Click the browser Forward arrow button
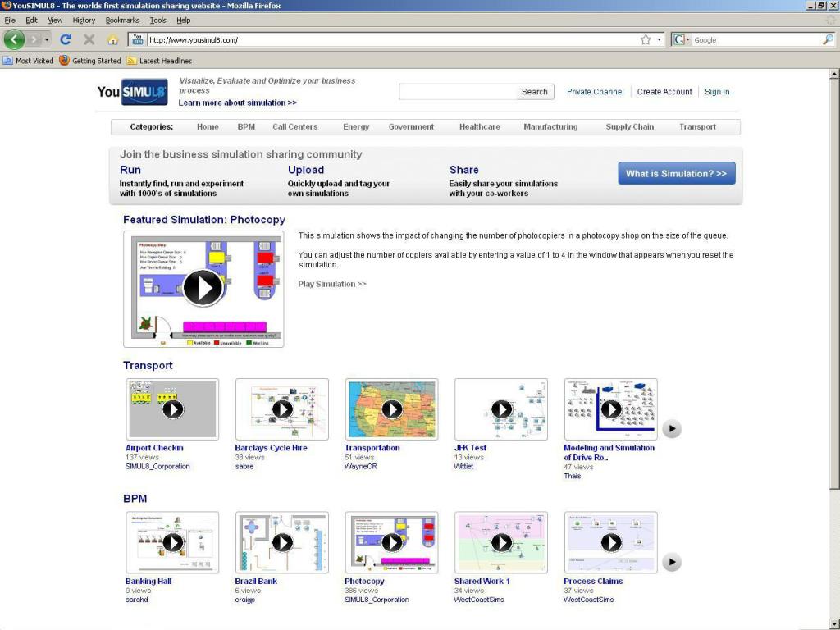The height and width of the screenshot is (630, 840). (x=34, y=39)
